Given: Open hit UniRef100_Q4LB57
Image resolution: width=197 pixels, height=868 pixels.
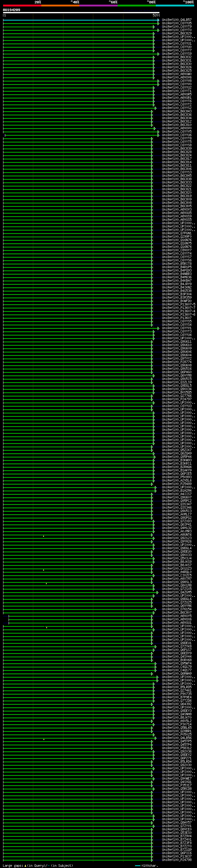Looking at the screenshot, I should [x=177, y=20].
